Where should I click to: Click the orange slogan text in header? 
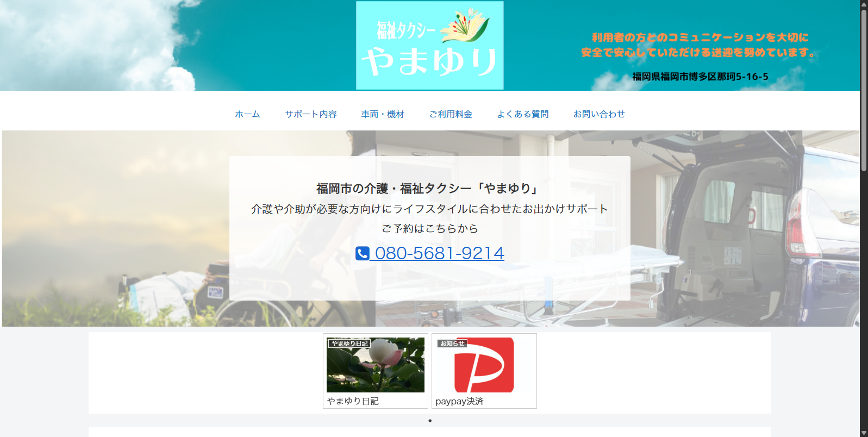coord(699,45)
